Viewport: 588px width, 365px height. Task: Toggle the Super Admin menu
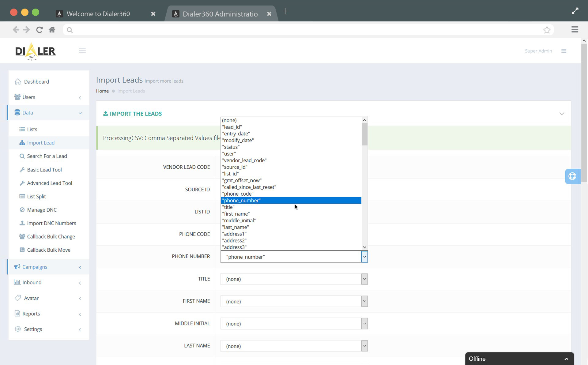pos(563,51)
